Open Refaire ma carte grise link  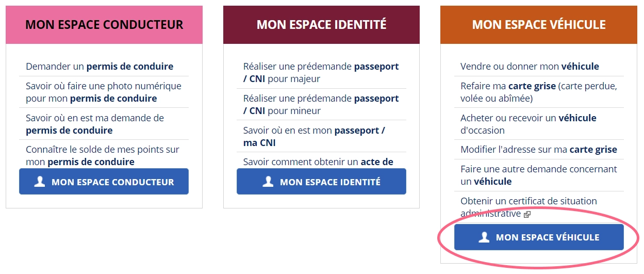click(539, 92)
